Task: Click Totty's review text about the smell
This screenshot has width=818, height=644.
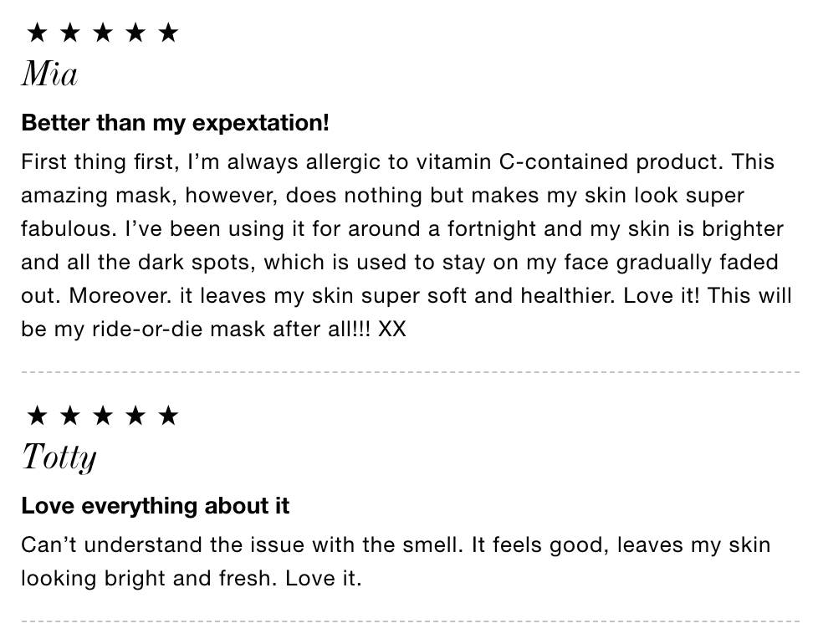Action: 396,561
